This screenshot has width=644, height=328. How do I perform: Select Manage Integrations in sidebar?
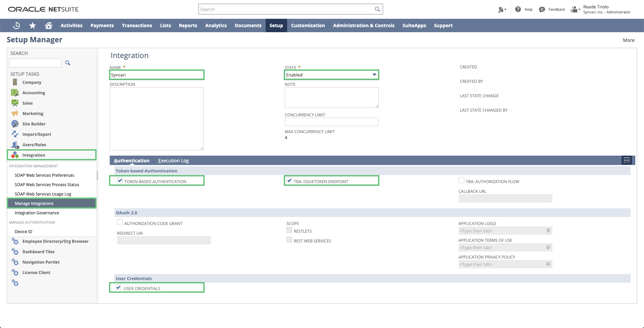pyautogui.click(x=52, y=203)
